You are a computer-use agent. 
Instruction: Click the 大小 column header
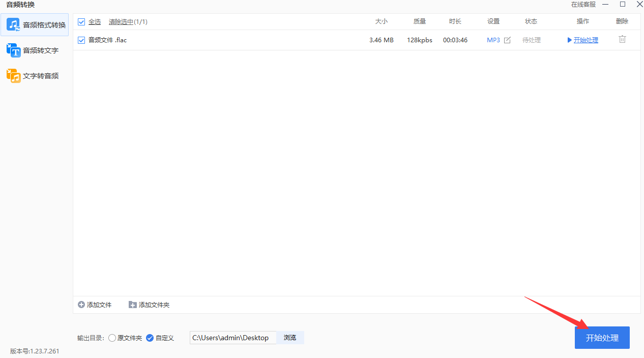point(382,21)
